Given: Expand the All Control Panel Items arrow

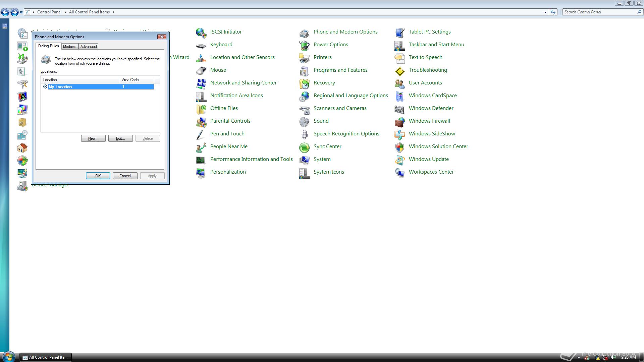Looking at the screenshot, I should pos(114,12).
